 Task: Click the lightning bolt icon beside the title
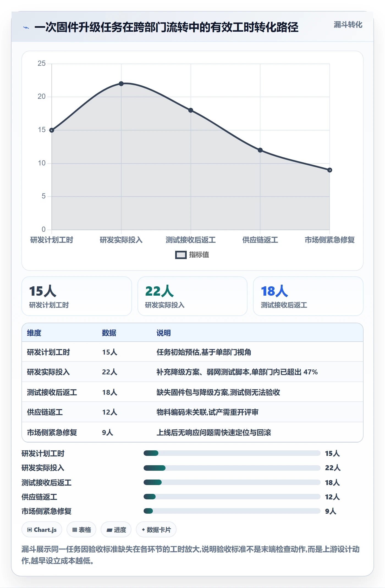point(26,28)
